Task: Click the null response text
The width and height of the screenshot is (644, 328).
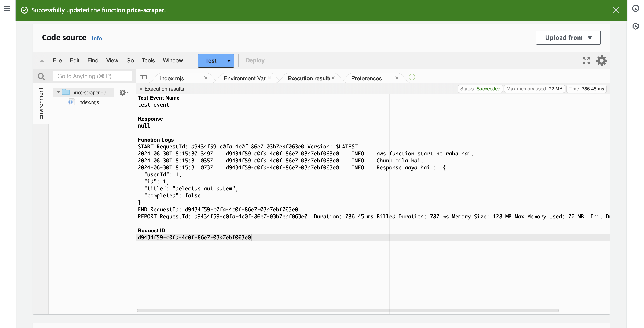Action: tap(144, 126)
